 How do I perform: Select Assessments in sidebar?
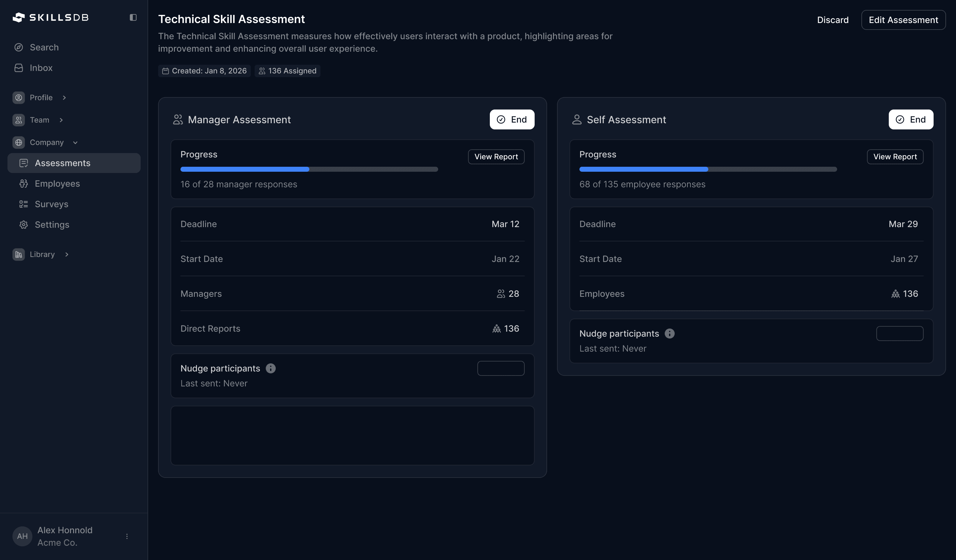(x=63, y=163)
